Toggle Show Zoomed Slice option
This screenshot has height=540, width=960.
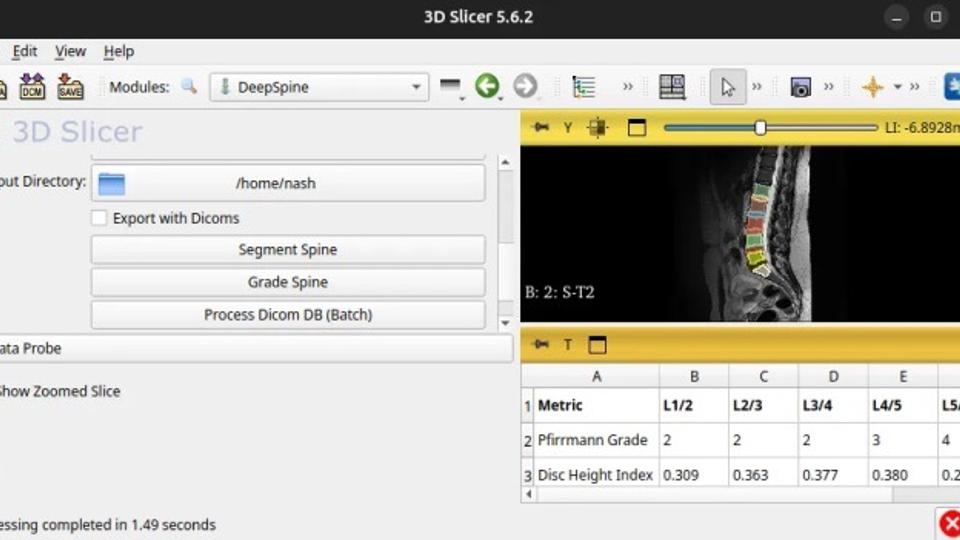(60, 391)
